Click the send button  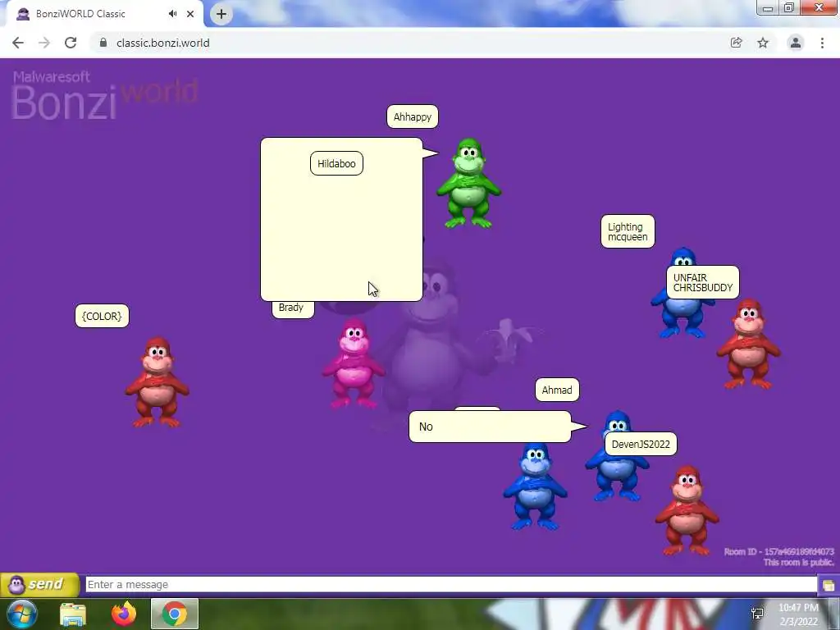39,584
